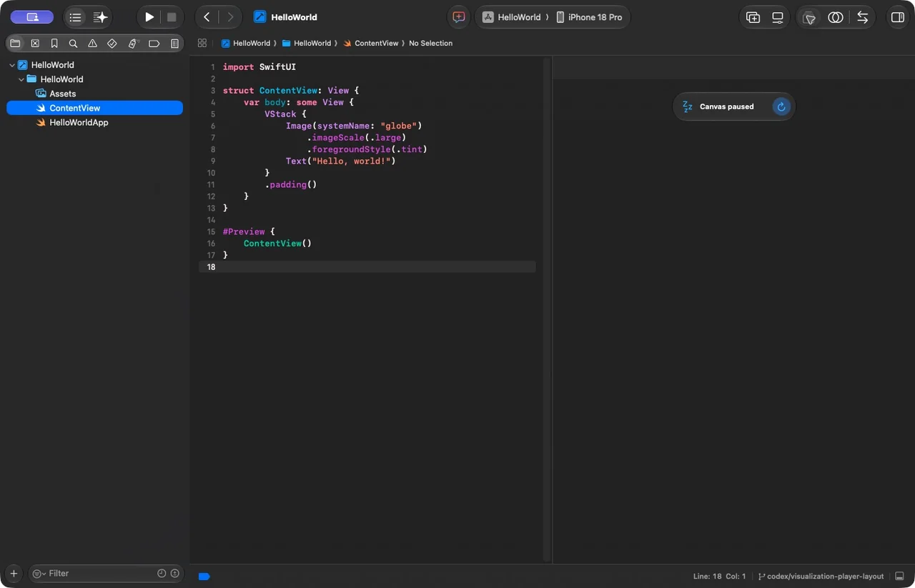Open the Source Control navigator tab
This screenshot has height=588, width=915.
coord(35,44)
